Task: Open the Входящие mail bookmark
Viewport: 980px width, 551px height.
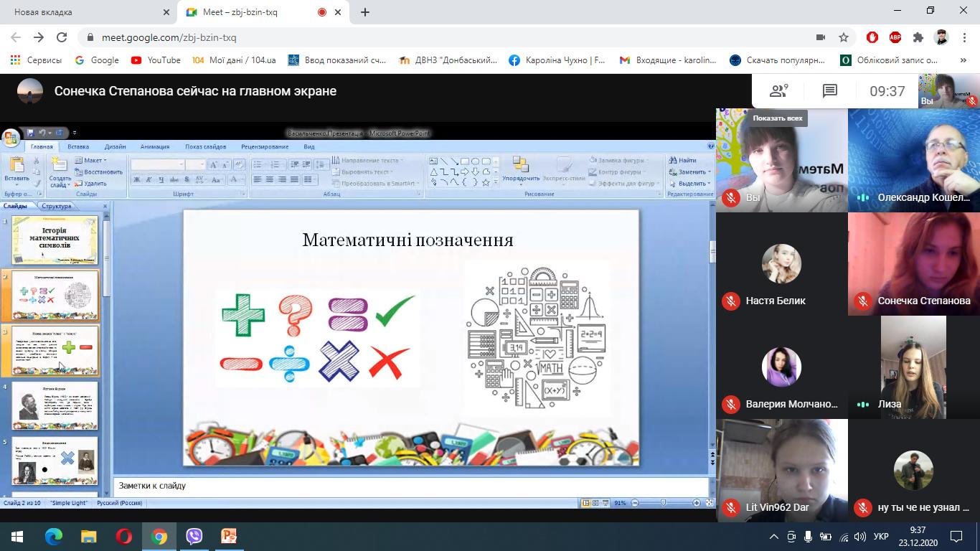Action: pos(668,60)
